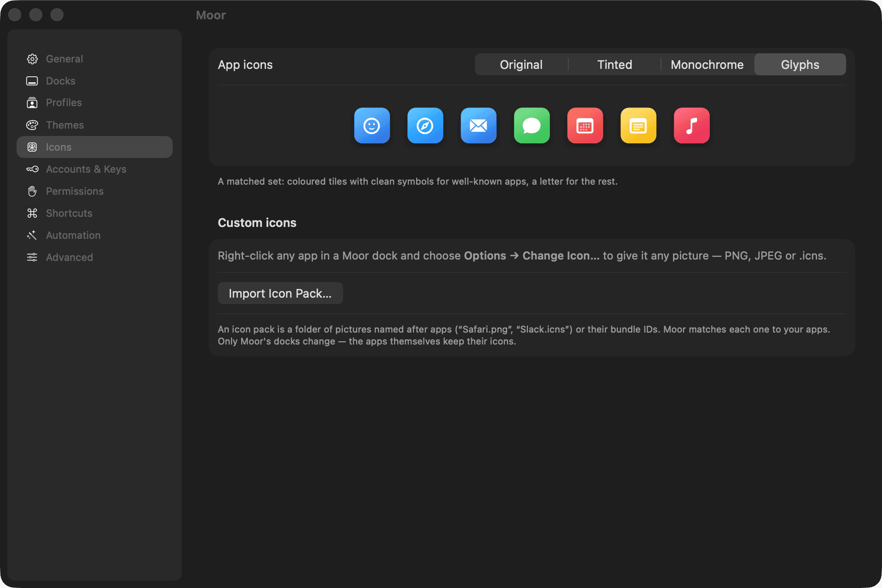This screenshot has width=882, height=588.
Task: Click the 'Moor' window title
Action: pos(211,15)
